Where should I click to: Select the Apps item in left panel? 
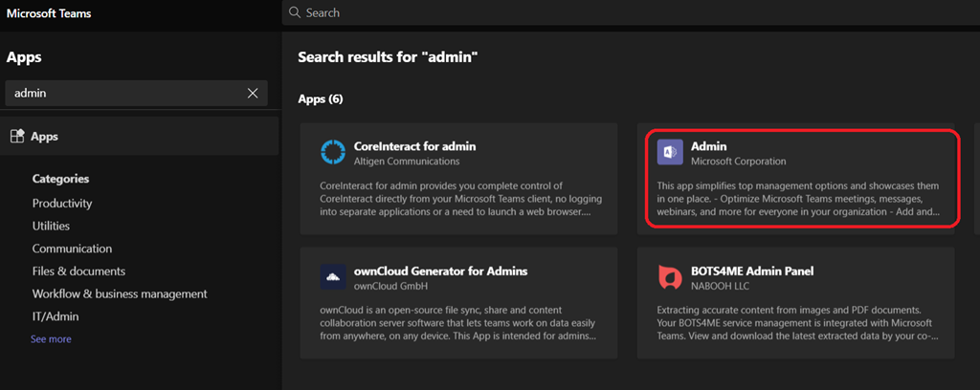pyautogui.click(x=45, y=137)
